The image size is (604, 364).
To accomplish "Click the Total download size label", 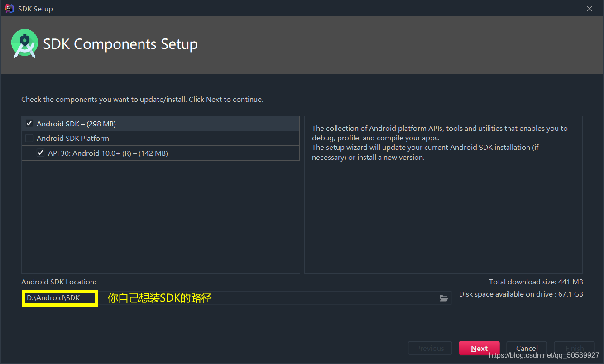I will tap(536, 282).
